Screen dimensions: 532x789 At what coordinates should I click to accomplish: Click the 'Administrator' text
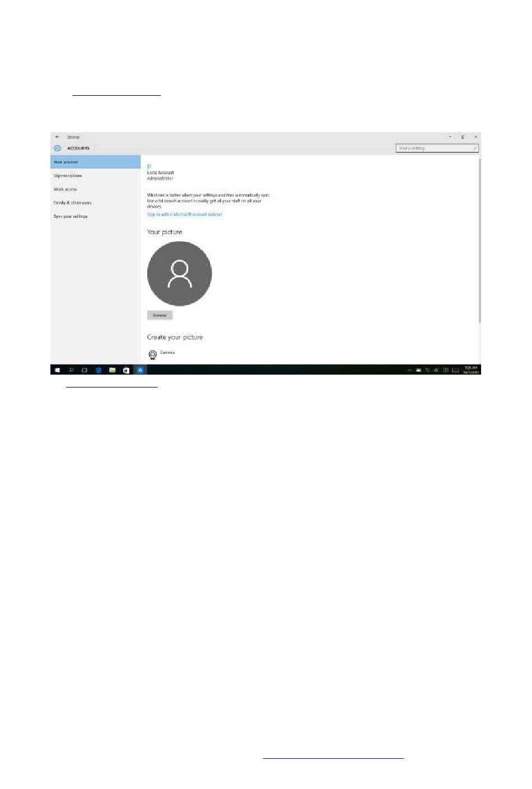point(160,179)
